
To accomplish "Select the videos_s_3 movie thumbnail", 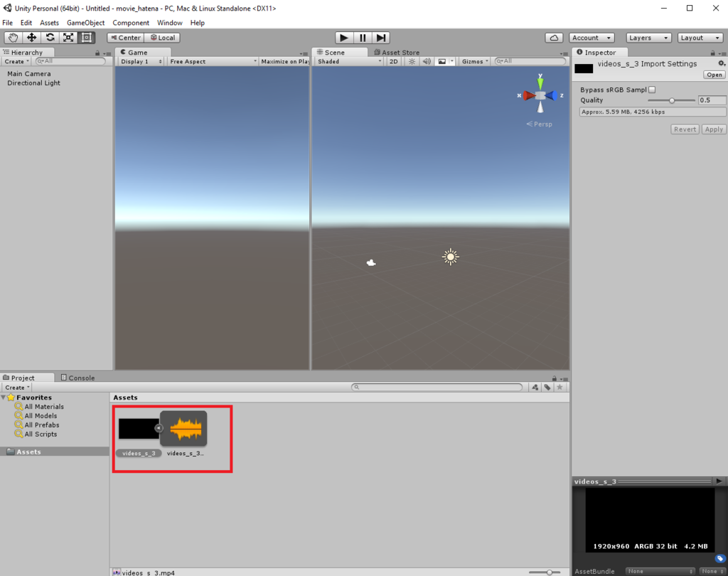I will pyautogui.click(x=139, y=429).
